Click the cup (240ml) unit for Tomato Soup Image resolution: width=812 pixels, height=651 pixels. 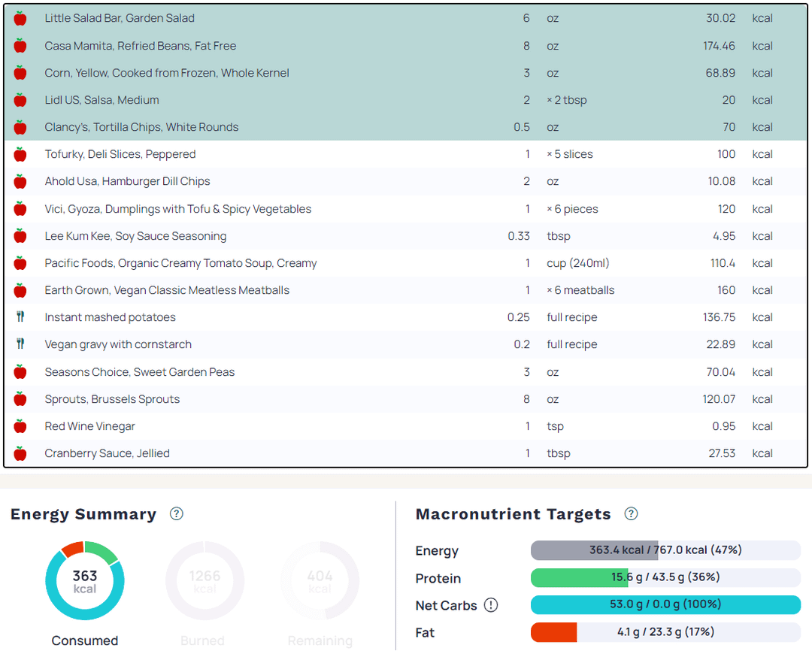click(577, 263)
